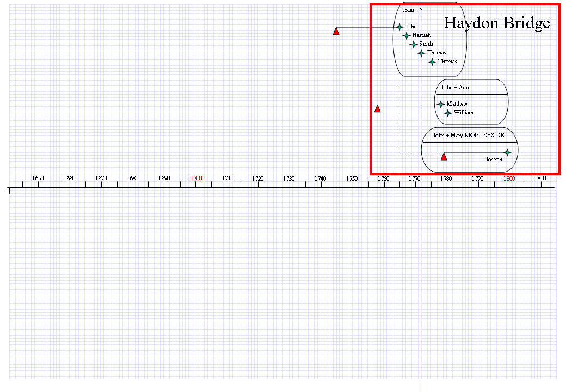Click the red triangle near 1745

point(336,31)
